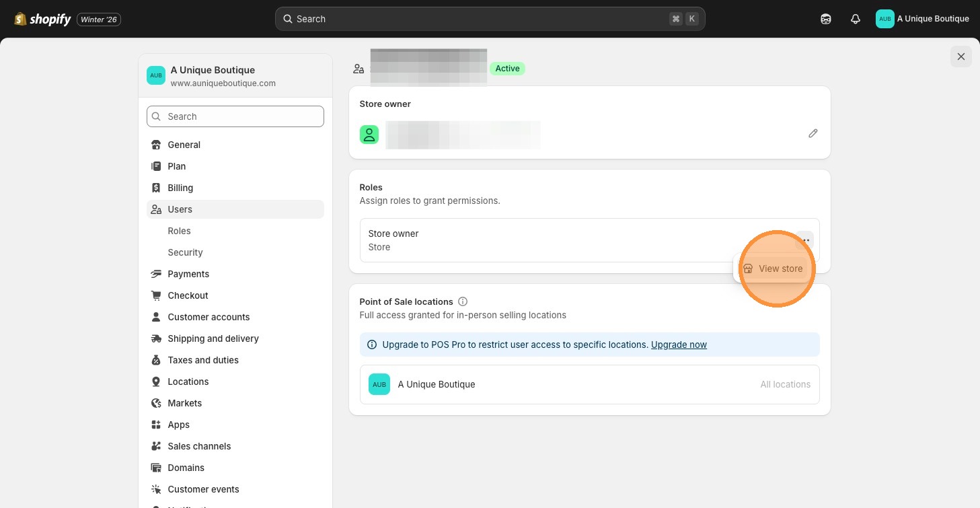Click the All locations label
Image resolution: width=980 pixels, height=508 pixels.
(x=785, y=384)
